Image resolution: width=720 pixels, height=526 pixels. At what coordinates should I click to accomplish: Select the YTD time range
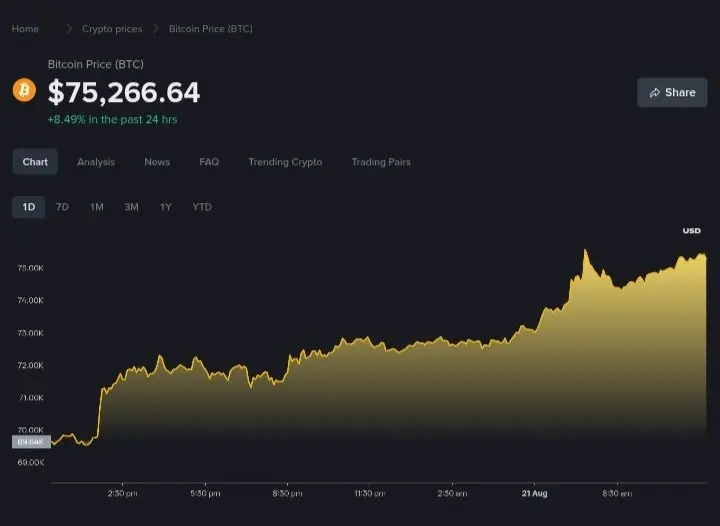click(202, 207)
